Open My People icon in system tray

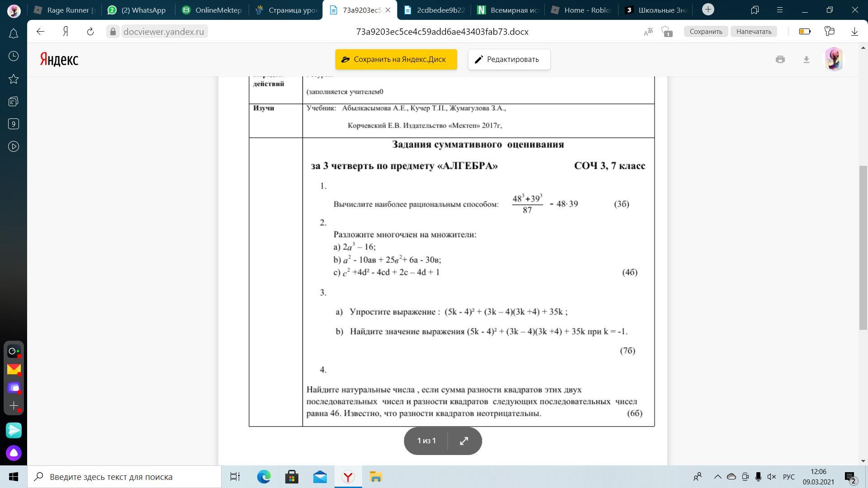[x=698, y=477]
